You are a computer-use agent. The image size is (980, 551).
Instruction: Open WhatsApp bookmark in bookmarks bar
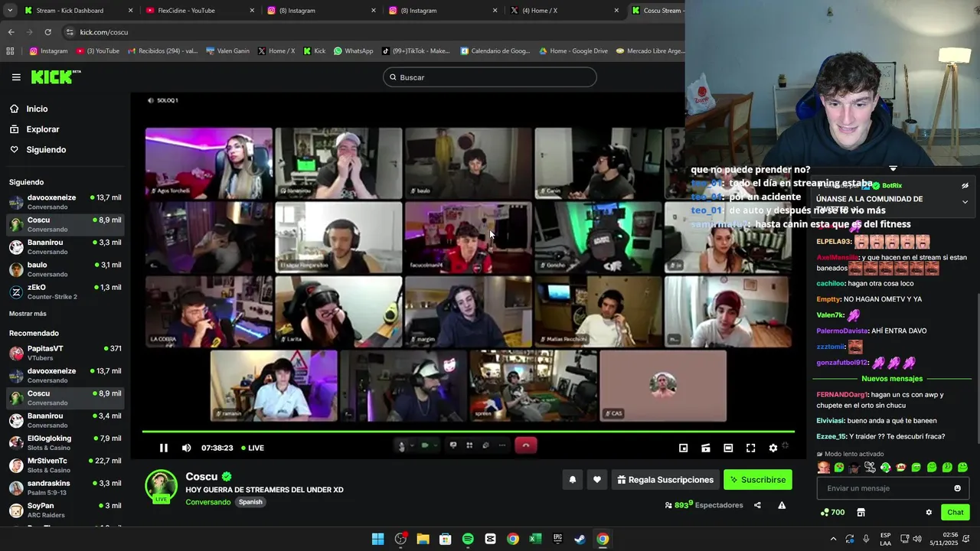click(353, 51)
